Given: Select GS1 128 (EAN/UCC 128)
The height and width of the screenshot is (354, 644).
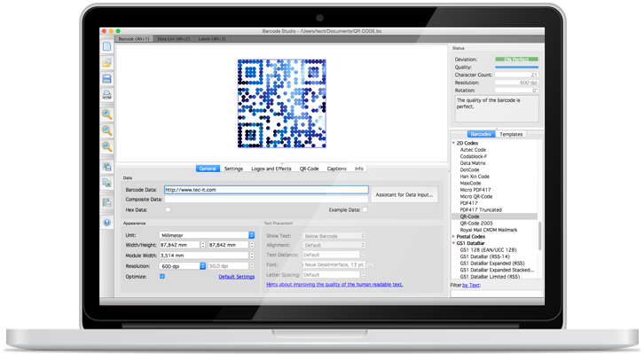Looking at the screenshot, I should (488, 249).
